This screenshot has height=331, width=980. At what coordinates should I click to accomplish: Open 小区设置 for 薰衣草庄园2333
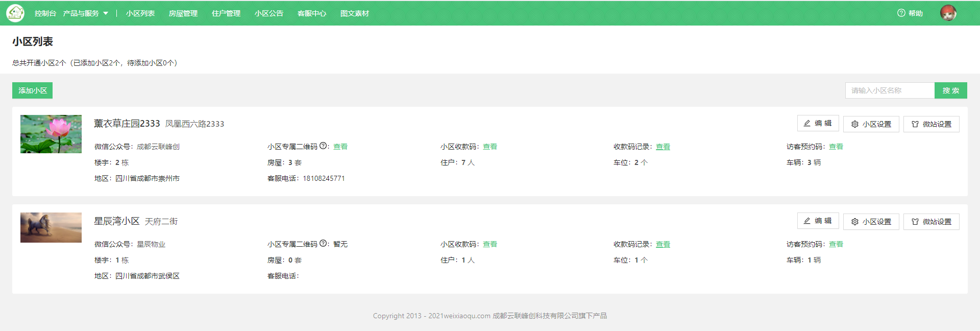(x=871, y=124)
